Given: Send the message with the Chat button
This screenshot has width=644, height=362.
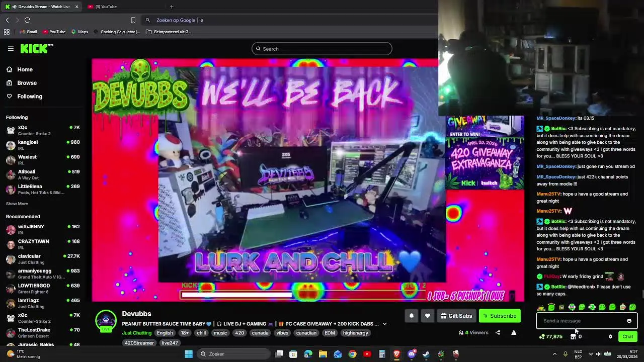Looking at the screenshot, I should 628,337.
